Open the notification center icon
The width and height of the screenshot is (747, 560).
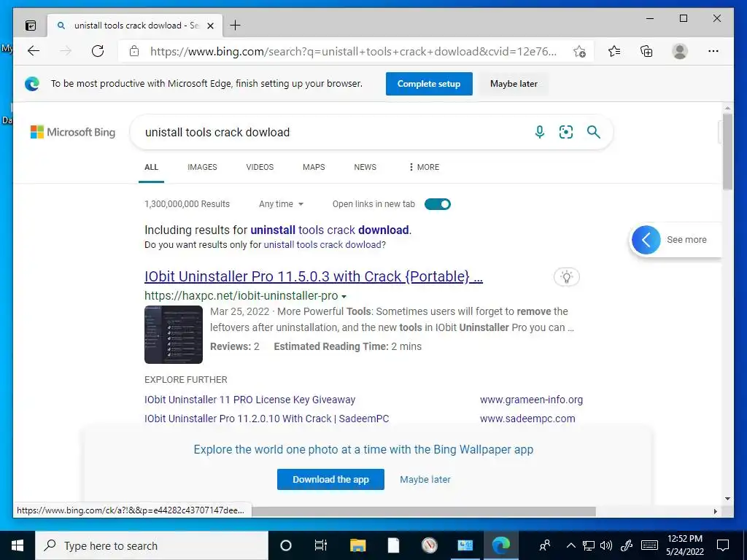pyautogui.click(x=723, y=545)
